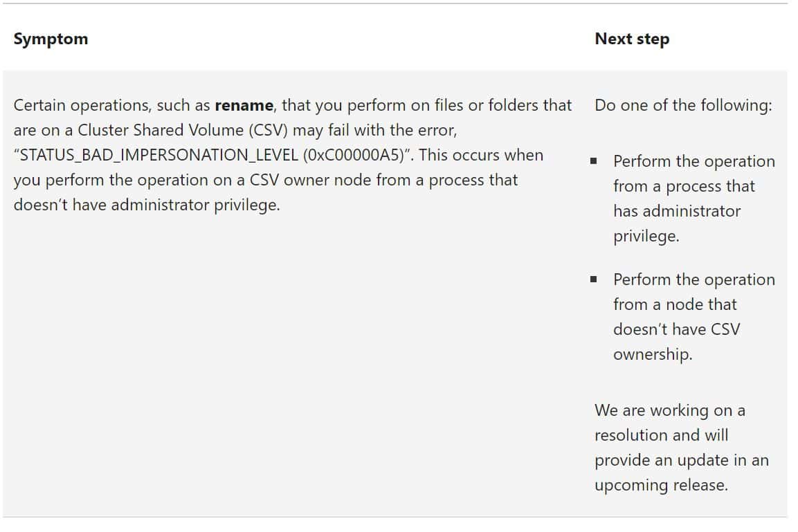Screen dimensions: 798x532
Task: Click 'doesn't have CSV ownership' bullet text
Action: tap(676, 341)
